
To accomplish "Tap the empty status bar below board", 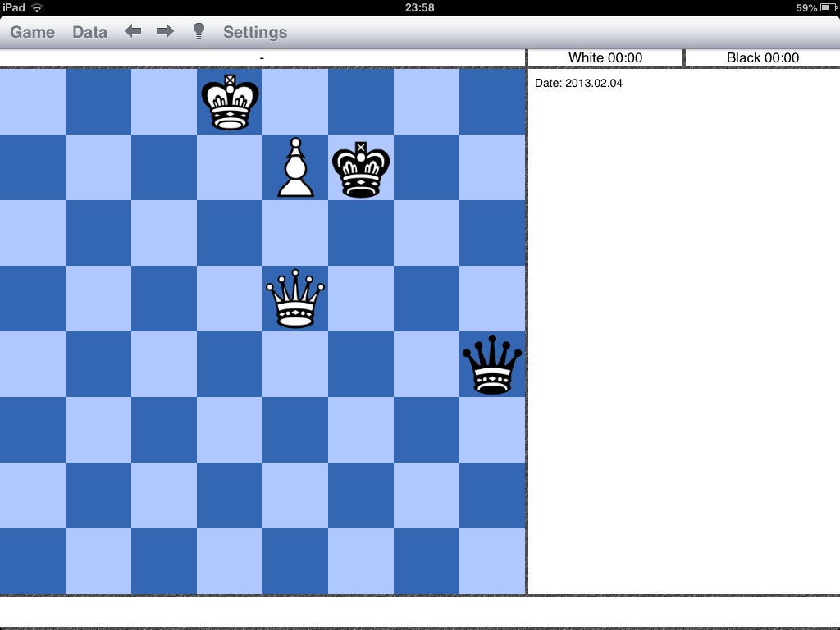I will [x=420, y=612].
